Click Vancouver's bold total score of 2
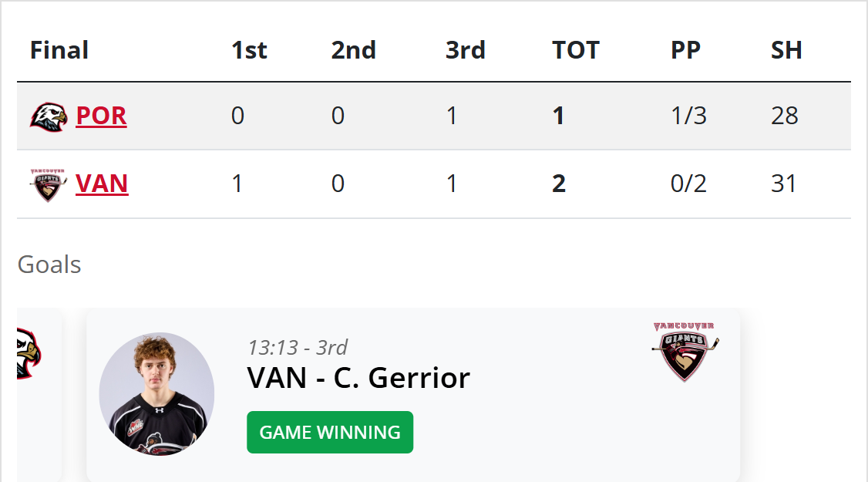The image size is (868, 482). point(559,184)
